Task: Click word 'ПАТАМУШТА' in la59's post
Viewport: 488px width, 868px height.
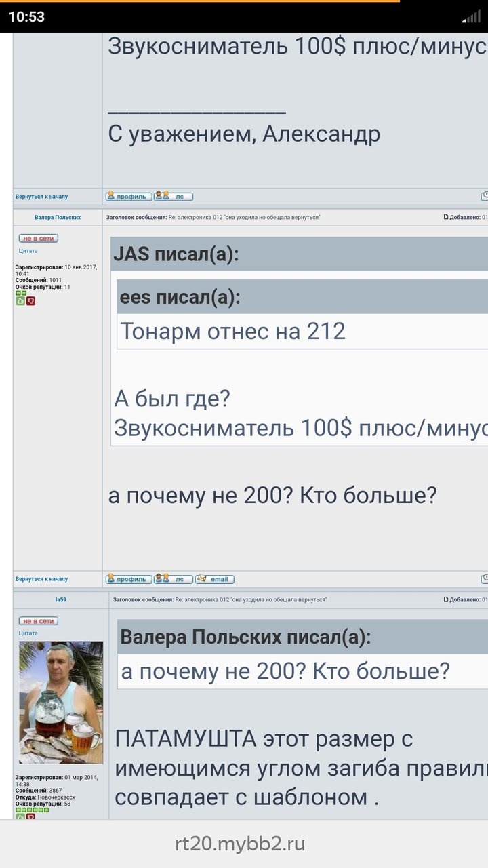Action: click(186, 738)
